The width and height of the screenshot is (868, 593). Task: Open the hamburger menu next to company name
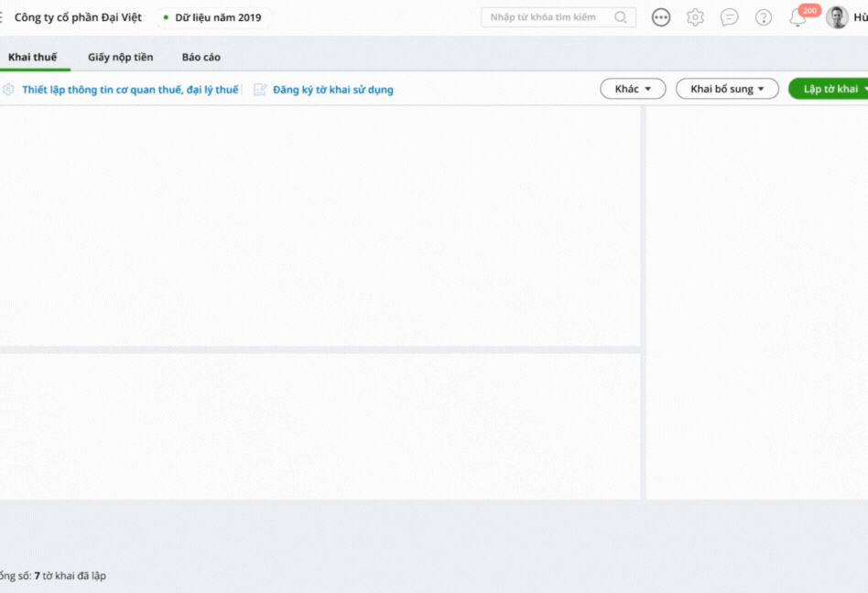[x=2, y=17]
